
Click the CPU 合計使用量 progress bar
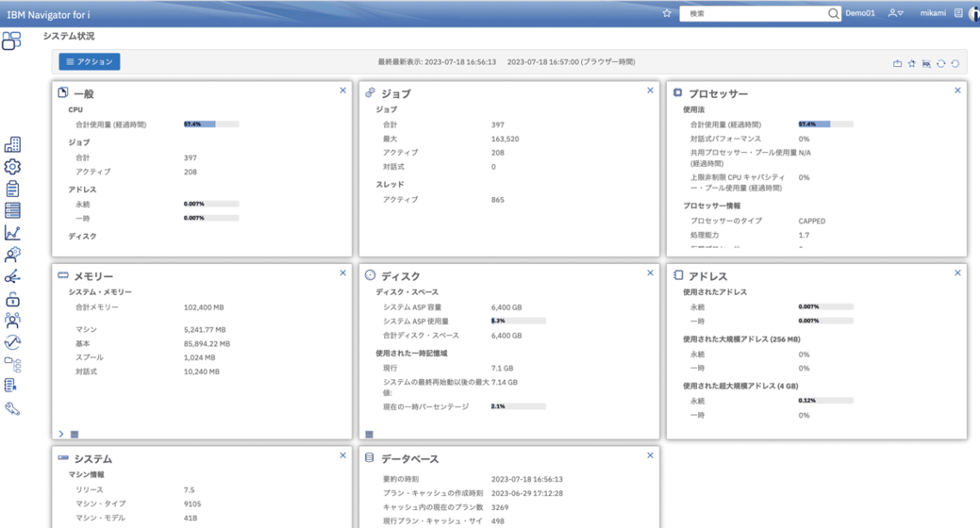click(211, 123)
